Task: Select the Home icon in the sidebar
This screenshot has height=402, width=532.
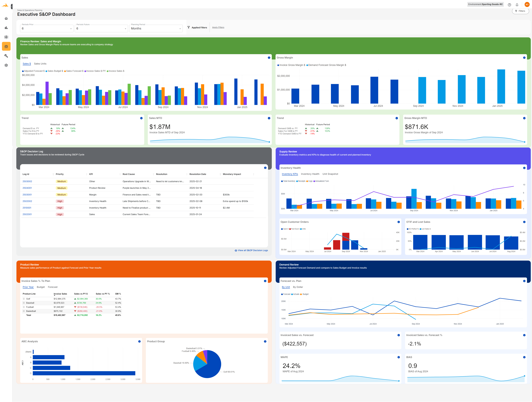Action: [x=6, y=18]
